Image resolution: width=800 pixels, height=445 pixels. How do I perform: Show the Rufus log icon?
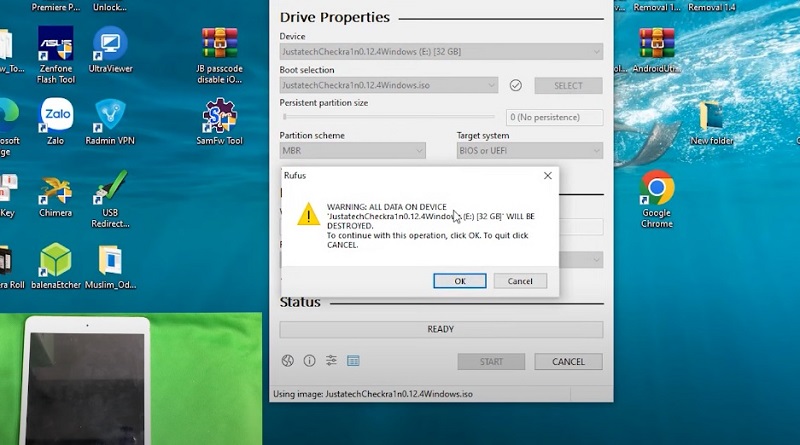coord(353,361)
